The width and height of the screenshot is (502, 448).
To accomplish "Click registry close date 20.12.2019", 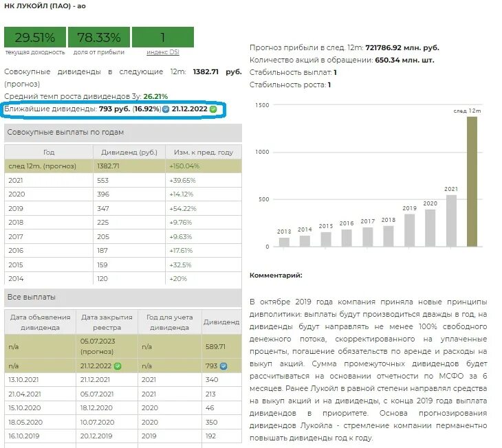I will pyautogui.click(x=96, y=436).
